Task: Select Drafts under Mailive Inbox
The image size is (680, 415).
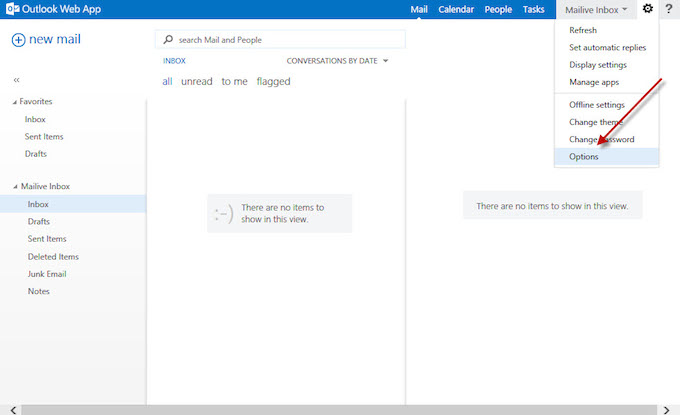Action: coord(39,222)
